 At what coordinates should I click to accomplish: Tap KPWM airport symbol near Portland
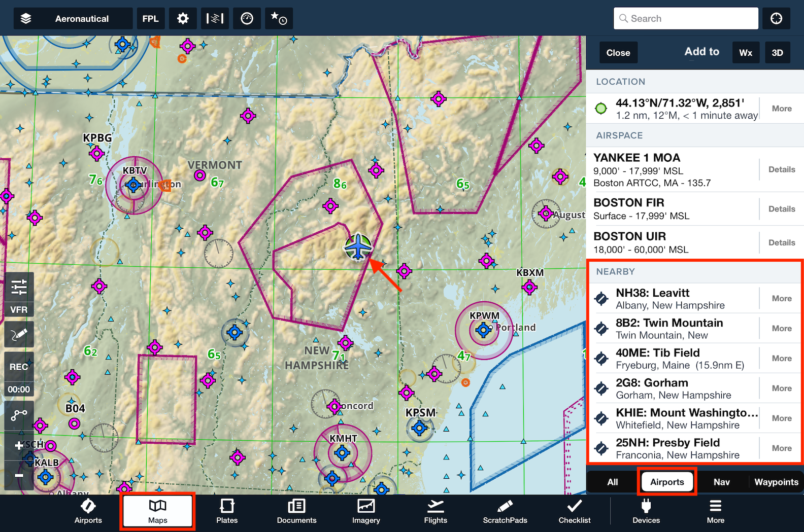[x=483, y=331]
